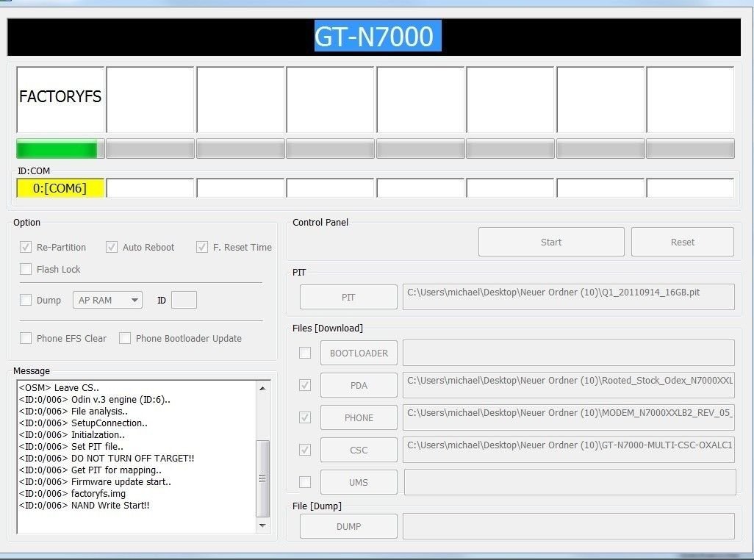The width and height of the screenshot is (754, 560).
Task: Click 'Firmware update start..' log line
Action: point(96,481)
